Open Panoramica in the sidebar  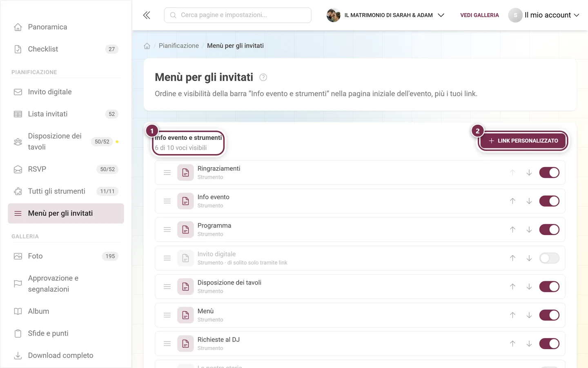point(66,27)
